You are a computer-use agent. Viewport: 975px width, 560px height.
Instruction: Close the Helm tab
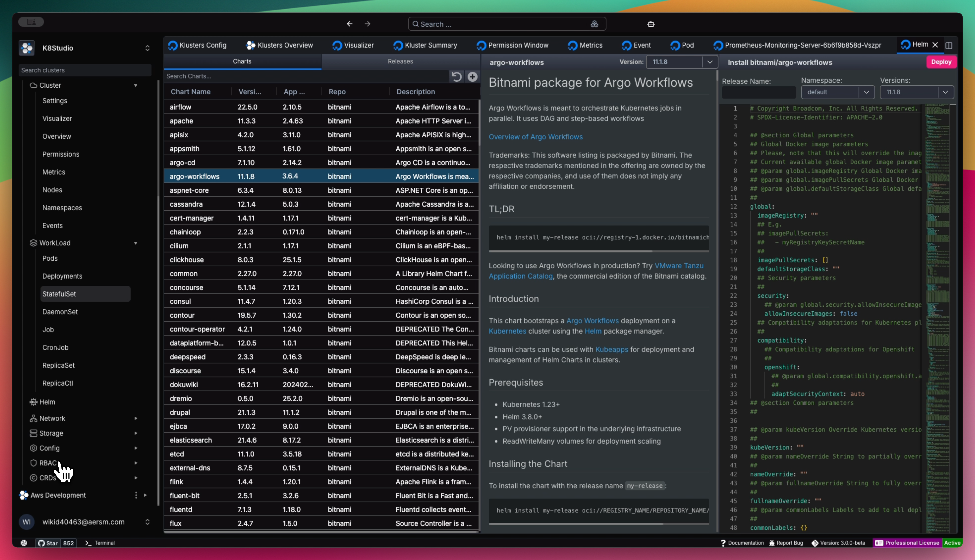coord(935,45)
